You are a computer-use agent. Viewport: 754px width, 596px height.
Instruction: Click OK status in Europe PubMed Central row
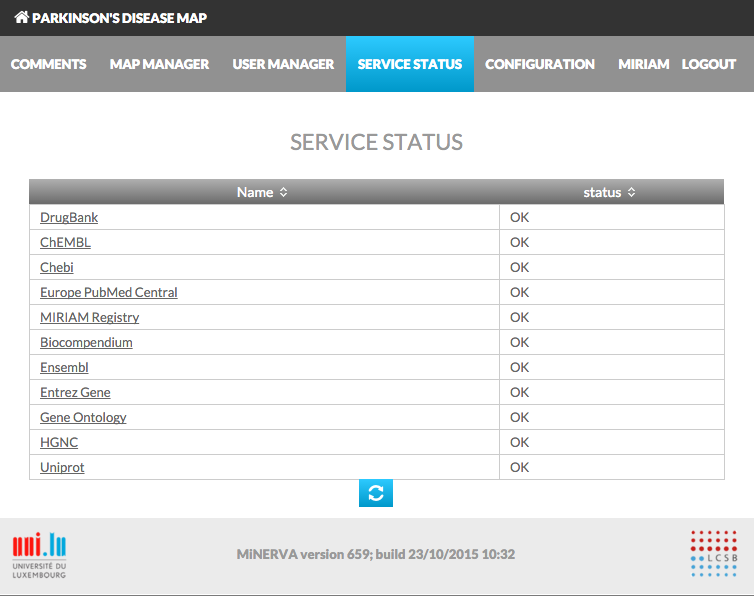tap(519, 292)
